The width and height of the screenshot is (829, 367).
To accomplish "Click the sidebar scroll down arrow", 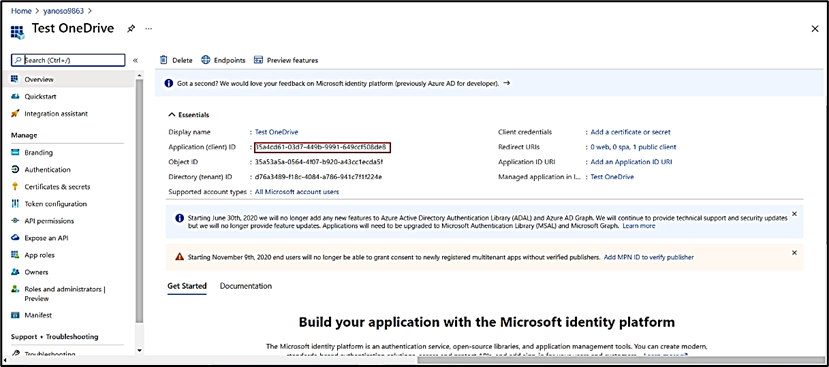I will click(x=139, y=350).
